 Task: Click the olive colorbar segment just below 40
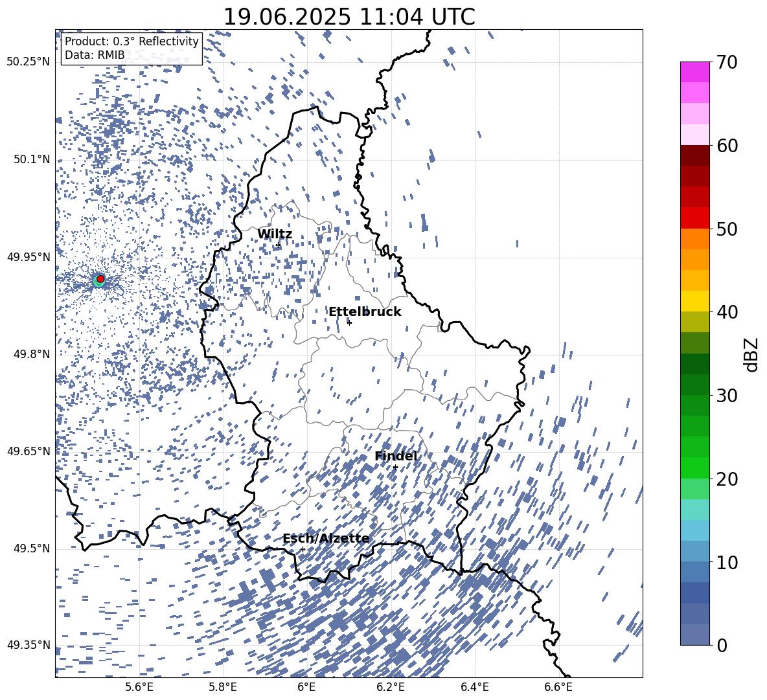694,322
